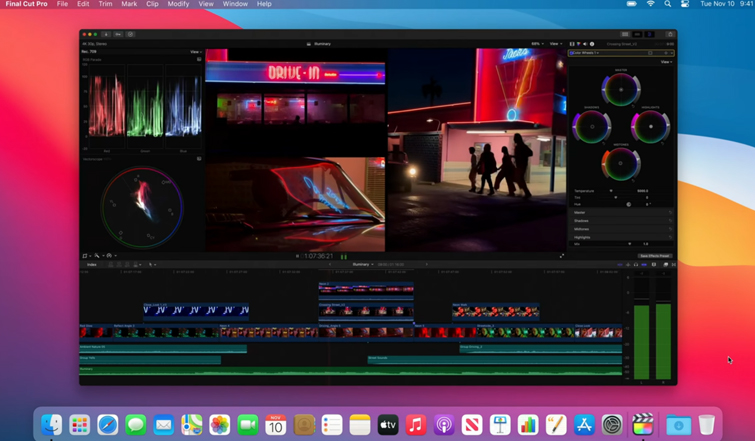The width and height of the screenshot is (755, 441).
Task: Click the Master color wheel
Action: pos(621,90)
